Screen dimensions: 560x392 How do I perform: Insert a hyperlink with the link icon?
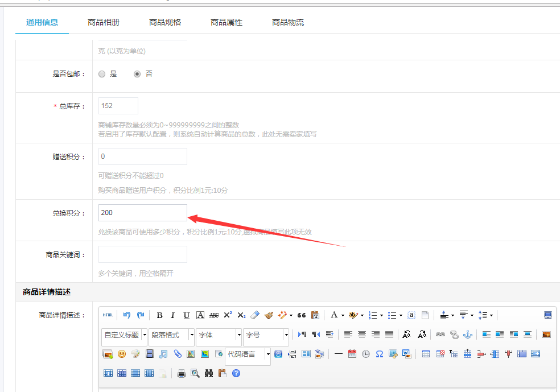pos(440,335)
